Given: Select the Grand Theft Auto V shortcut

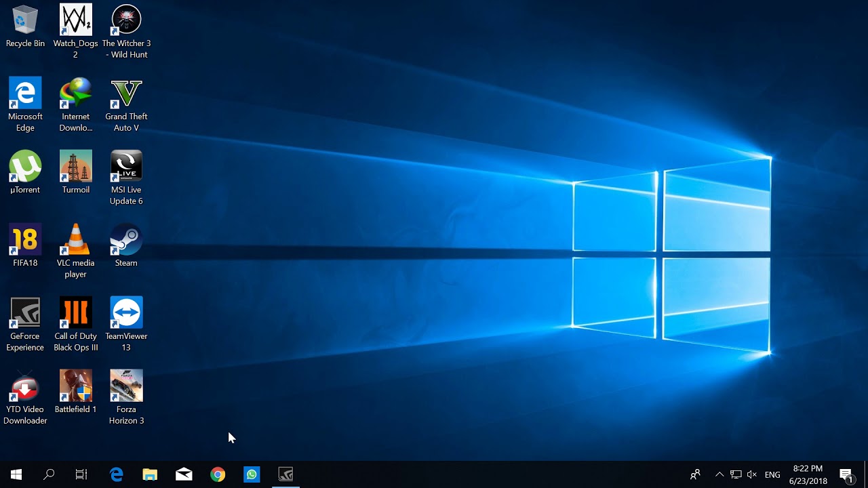Looking at the screenshot, I should [126, 104].
